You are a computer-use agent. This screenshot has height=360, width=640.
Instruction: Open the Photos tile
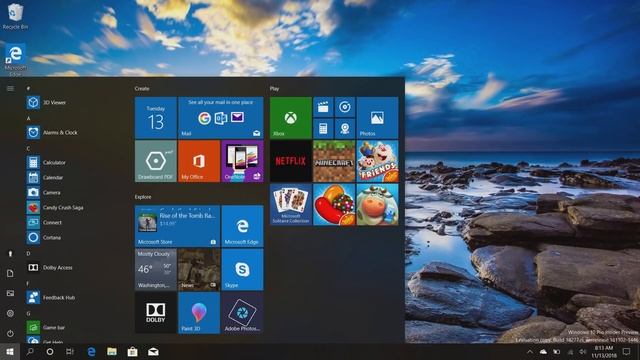[377, 118]
